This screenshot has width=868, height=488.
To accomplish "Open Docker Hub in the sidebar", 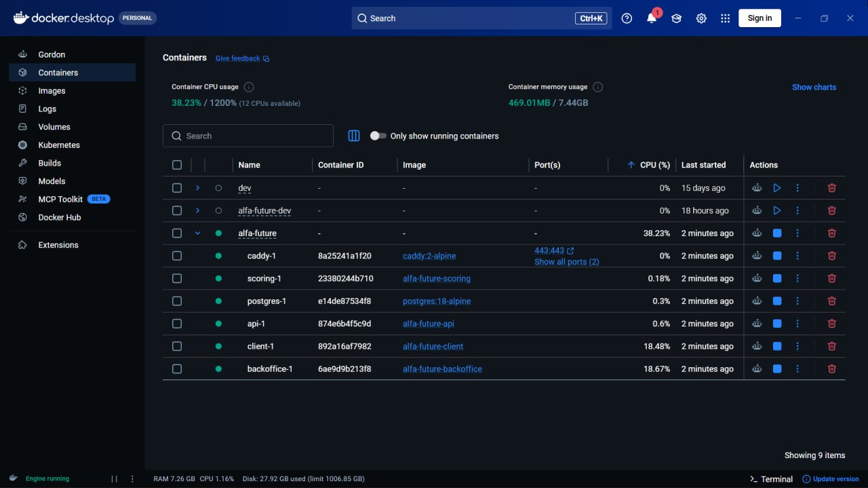I will (x=72, y=217).
